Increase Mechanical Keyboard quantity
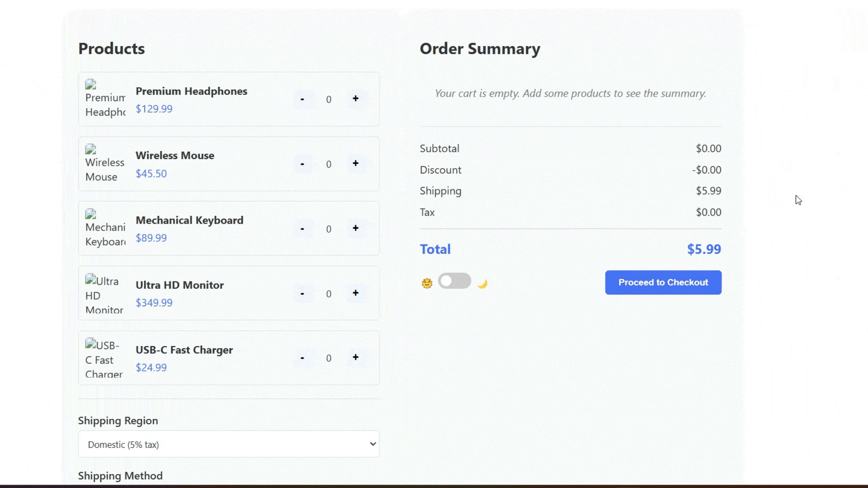Image resolution: width=868 pixels, height=488 pixels. click(355, 228)
